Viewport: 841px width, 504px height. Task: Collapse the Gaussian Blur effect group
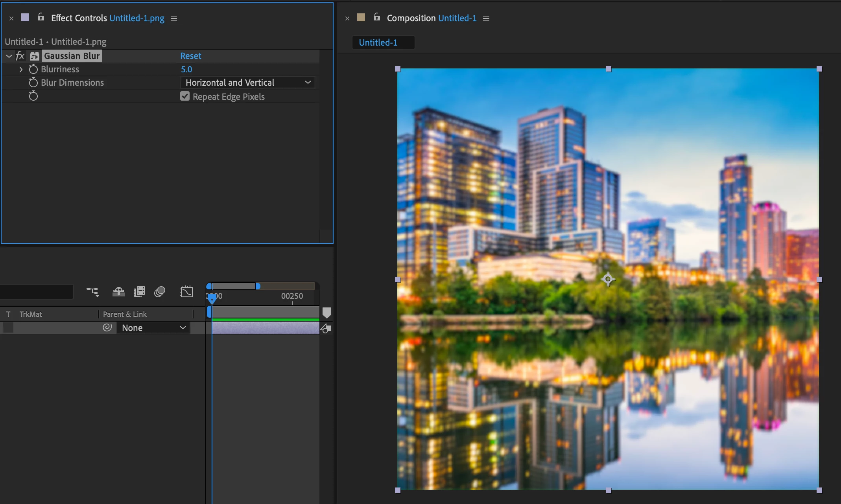point(9,56)
